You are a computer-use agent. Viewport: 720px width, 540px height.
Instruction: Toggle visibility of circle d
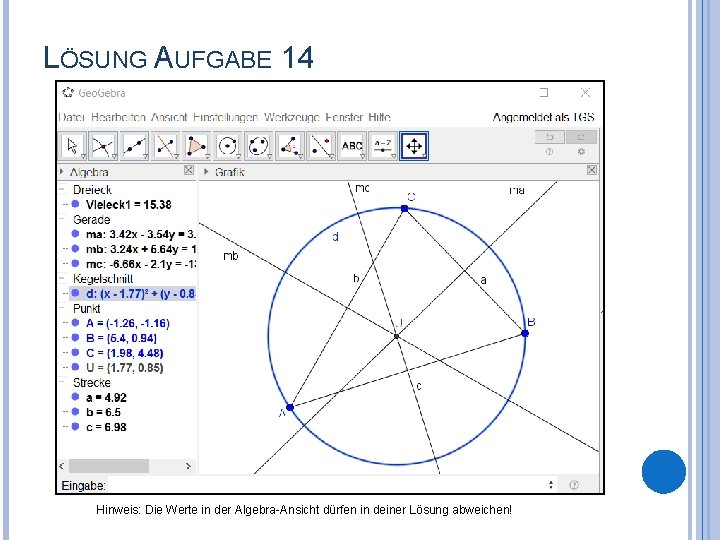pyautogui.click(x=76, y=293)
